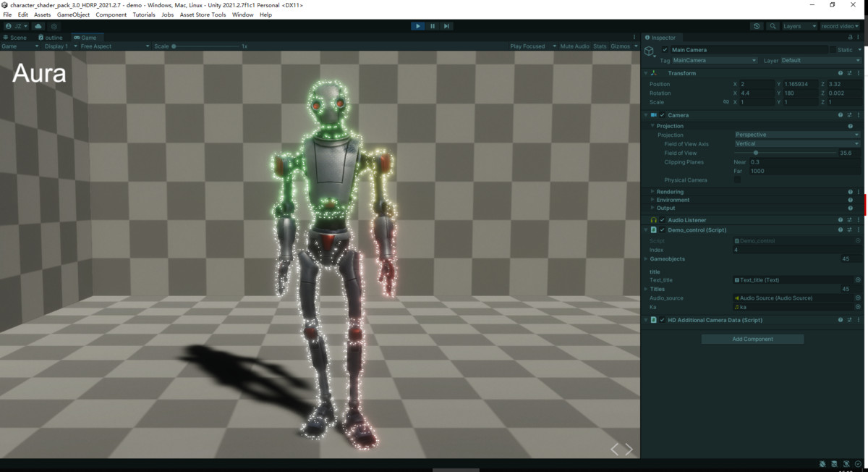
Task: Click the Static button on Main Camera
Action: [x=844, y=49]
